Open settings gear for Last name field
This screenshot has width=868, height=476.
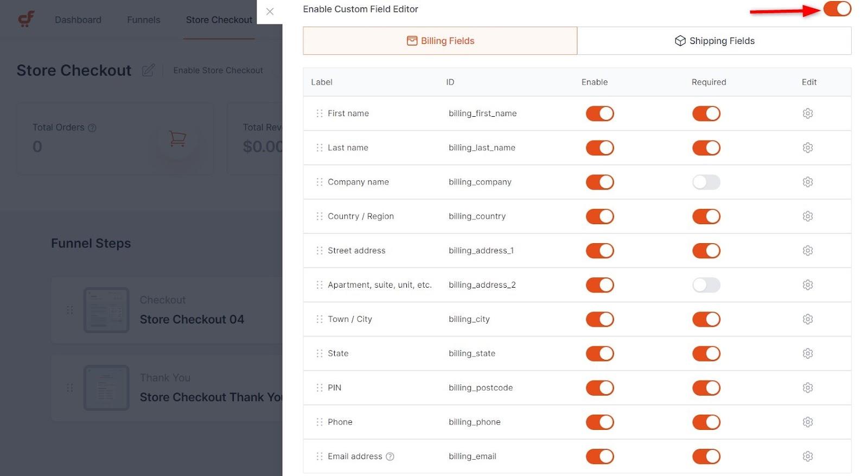pos(807,148)
